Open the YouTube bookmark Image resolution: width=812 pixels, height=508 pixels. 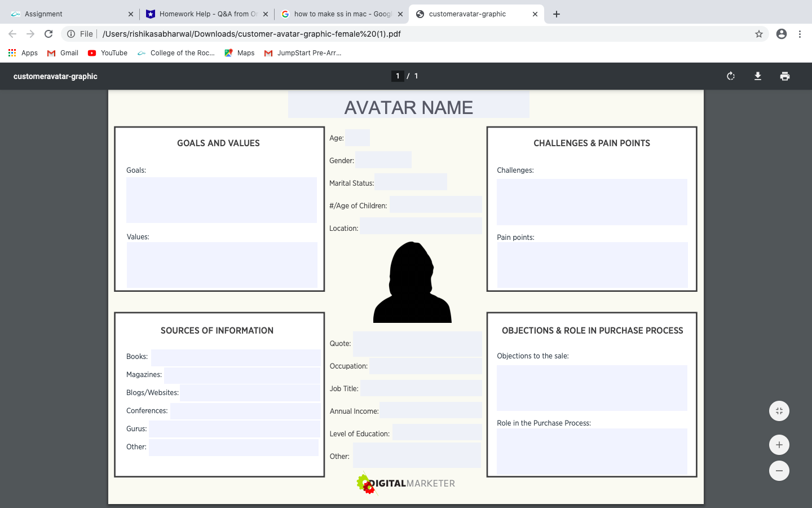pos(107,53)
